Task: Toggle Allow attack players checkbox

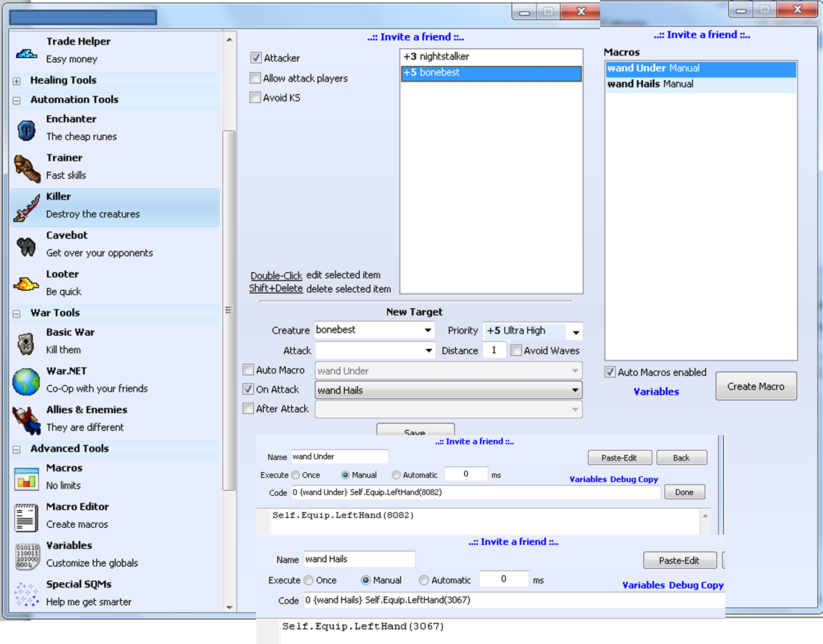Action: (x=255, y=78)
